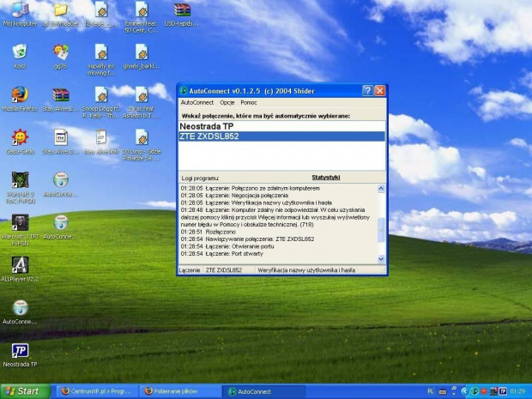Click the log scrollbar up arrow
The image size is (532, 399).
point(382,187)
